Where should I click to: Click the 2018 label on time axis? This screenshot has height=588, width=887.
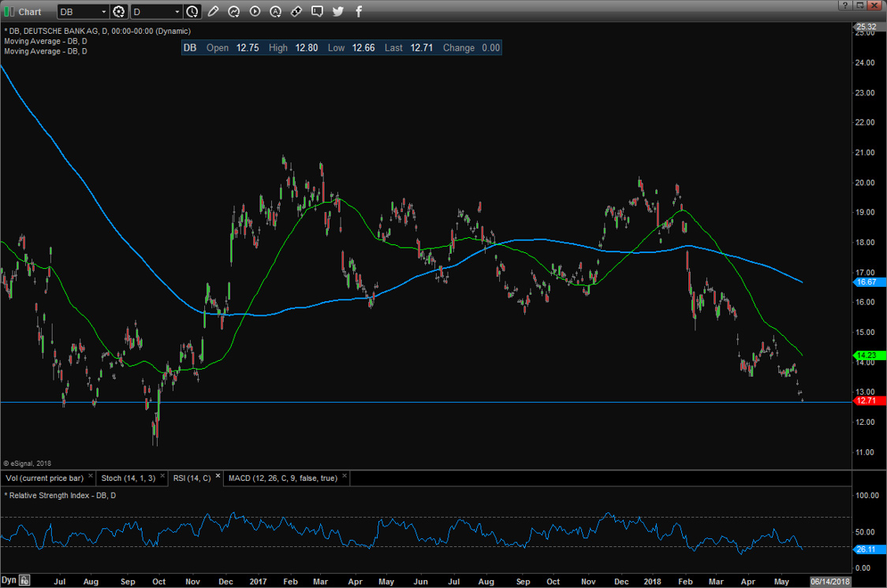[x=652, y=582]
